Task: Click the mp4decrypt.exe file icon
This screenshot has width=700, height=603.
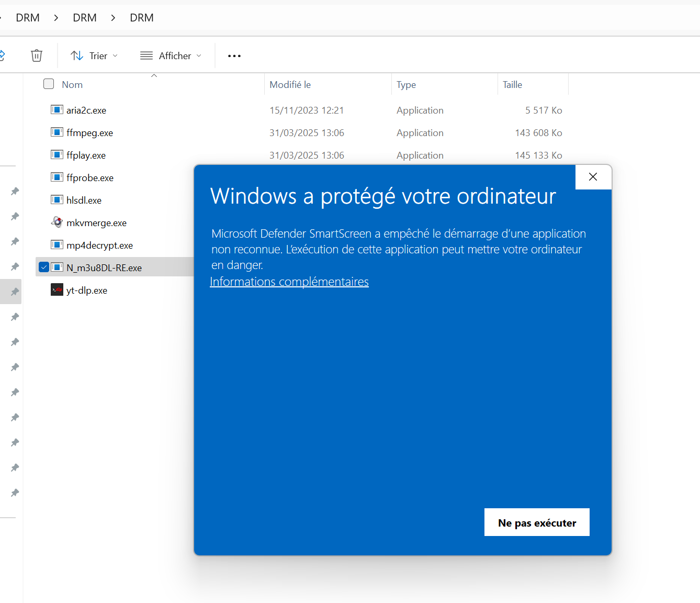Action: (57, 245)
